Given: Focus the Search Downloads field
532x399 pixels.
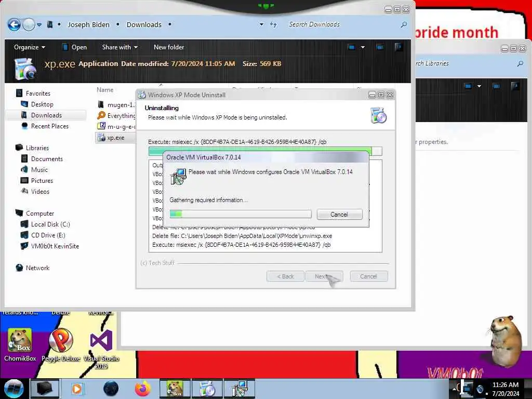Looking at the screenshot, I should pos(343,24).
